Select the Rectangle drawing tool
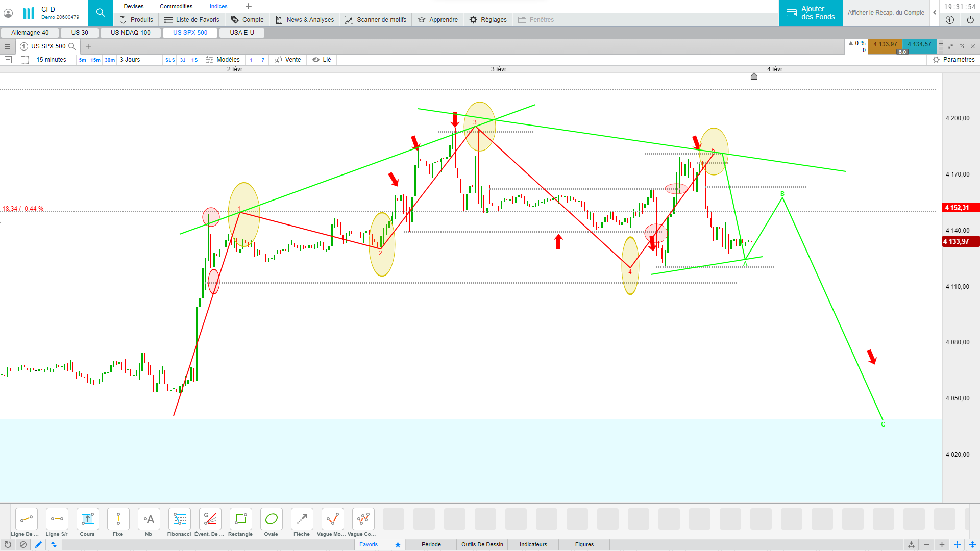Screen dimensions: 980x551 [240, 519]
